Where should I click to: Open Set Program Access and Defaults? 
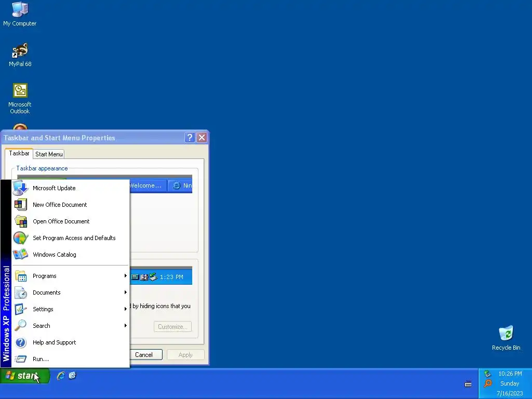[x=71, y=238]
